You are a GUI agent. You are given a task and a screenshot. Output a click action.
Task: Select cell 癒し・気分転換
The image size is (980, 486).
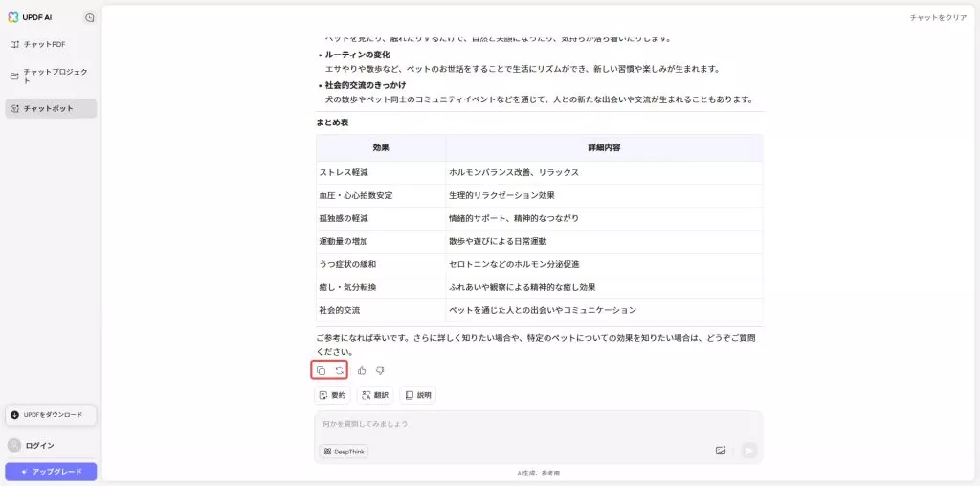tap(381, 287)
